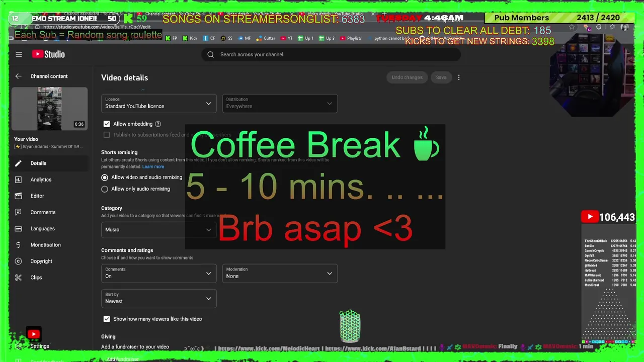
Task: Open the Distribution dropdown
Action: tap(280, 104)
